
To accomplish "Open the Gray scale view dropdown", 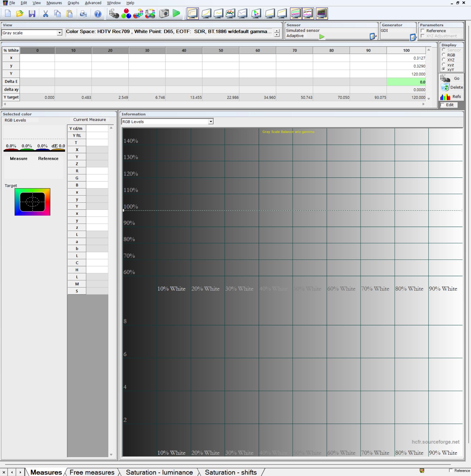I will coord(60,33).
